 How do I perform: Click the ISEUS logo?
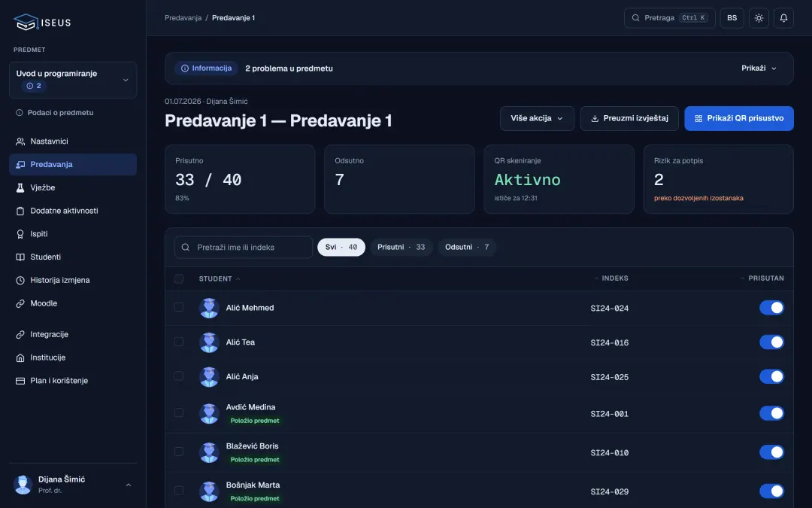(x=42, y=23)
